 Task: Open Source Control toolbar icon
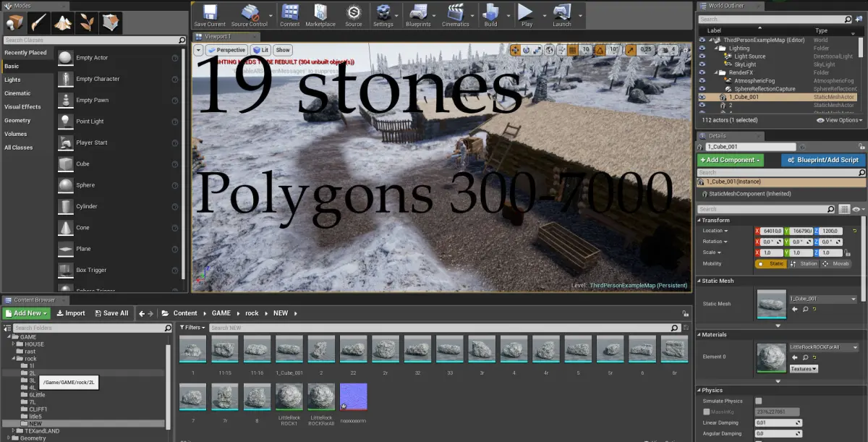coord(250,15)
